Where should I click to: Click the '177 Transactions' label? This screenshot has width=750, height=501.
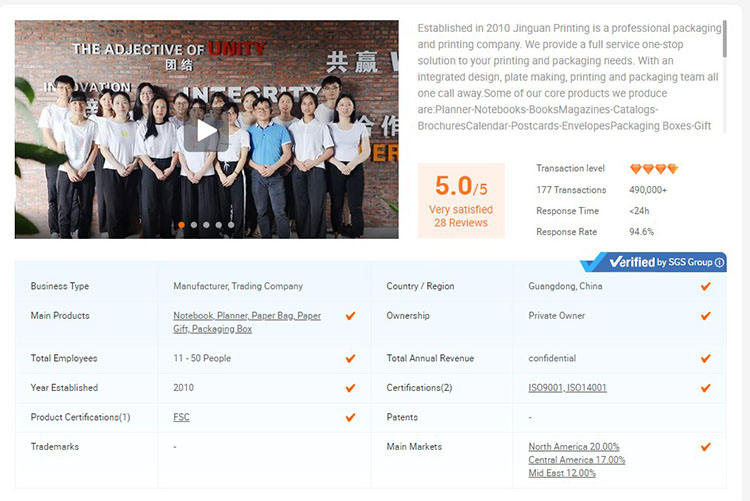coord(571,190)
